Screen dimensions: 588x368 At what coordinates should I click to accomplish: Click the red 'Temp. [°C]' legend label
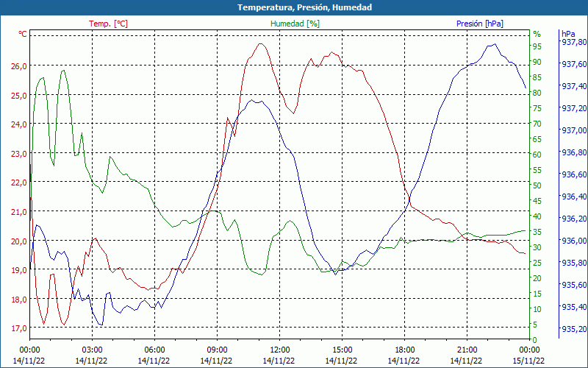point(108,24)
